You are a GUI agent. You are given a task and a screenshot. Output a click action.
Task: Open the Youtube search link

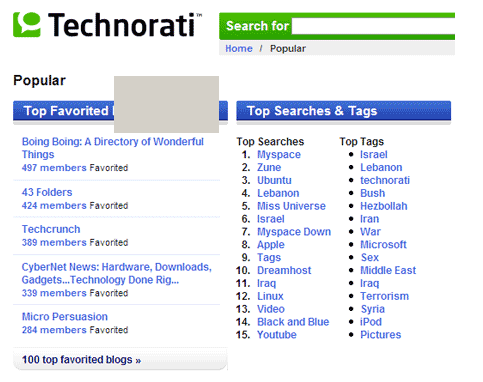click(x=277, y=335)
